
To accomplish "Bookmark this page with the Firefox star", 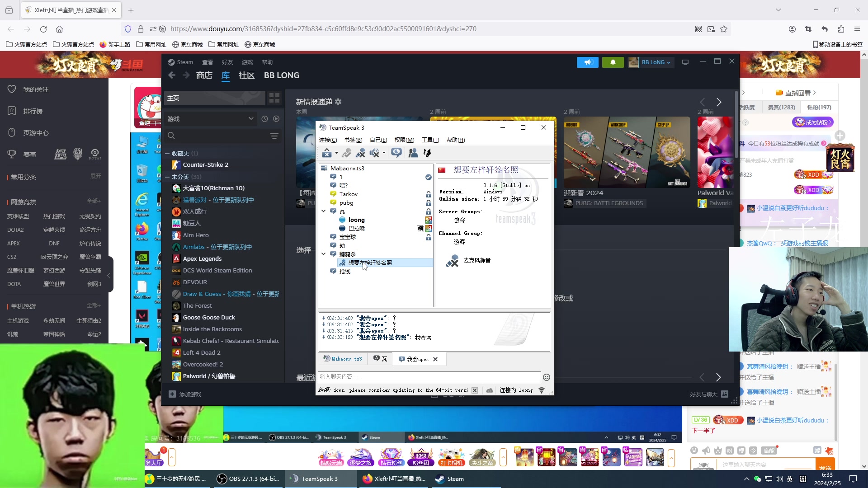I will (724, 29).
